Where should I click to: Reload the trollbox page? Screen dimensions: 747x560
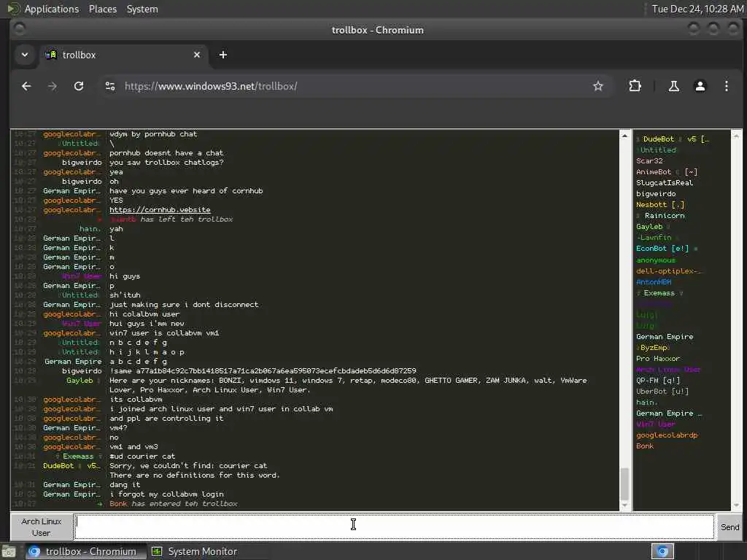pyautogui.click(x=79, y=86)
